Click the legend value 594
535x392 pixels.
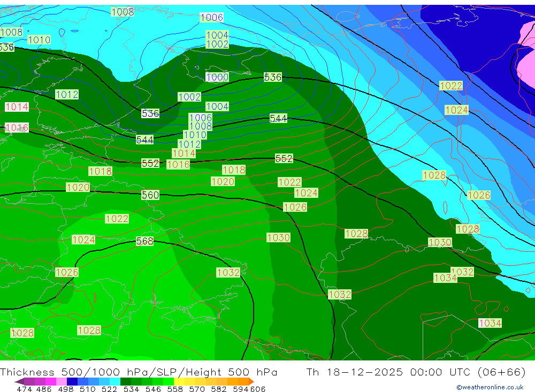pyautogui.click(x=241, y=389)
